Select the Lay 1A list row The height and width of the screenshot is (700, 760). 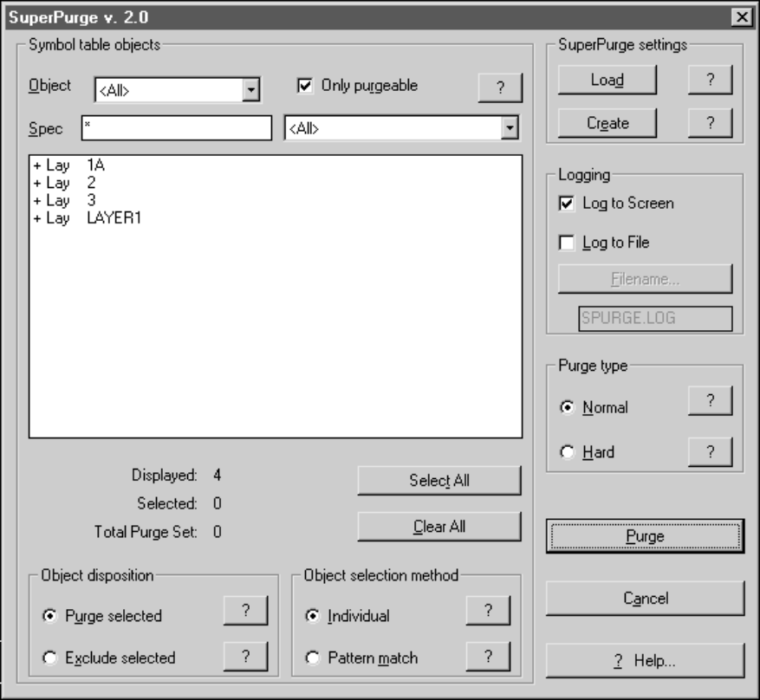276,165
